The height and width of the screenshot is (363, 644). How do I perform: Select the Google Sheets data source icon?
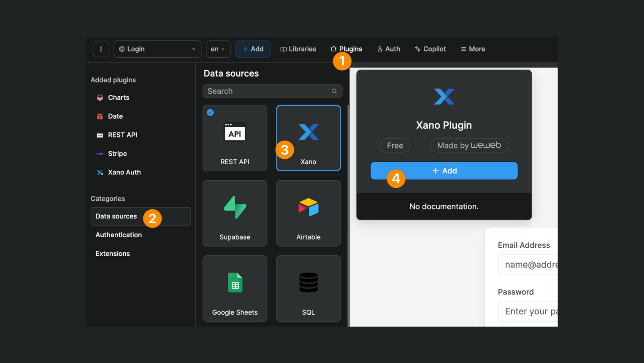point(234,282)
